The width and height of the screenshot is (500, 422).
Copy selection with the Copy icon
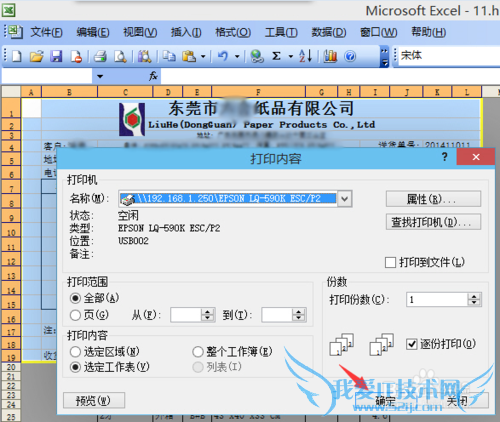169,56
